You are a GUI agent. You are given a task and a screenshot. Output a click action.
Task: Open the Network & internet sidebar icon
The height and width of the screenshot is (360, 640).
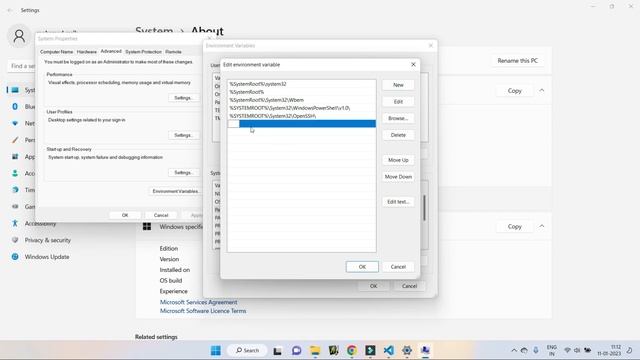[15, 123]
